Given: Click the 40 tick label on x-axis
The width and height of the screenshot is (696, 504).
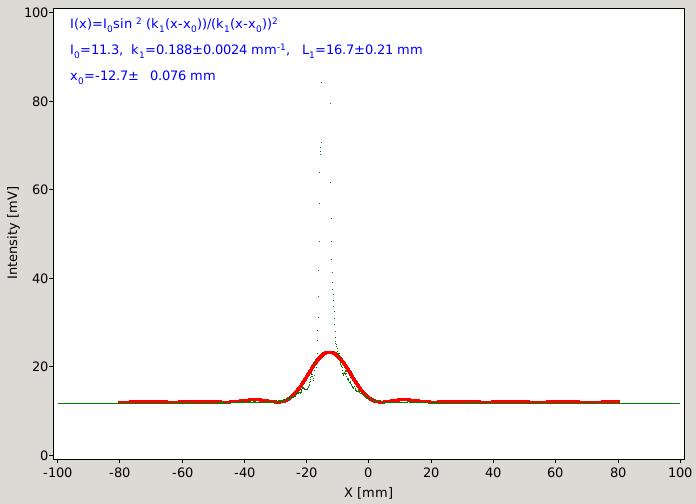Looking at the screenshot, I should tap(493, 472).
